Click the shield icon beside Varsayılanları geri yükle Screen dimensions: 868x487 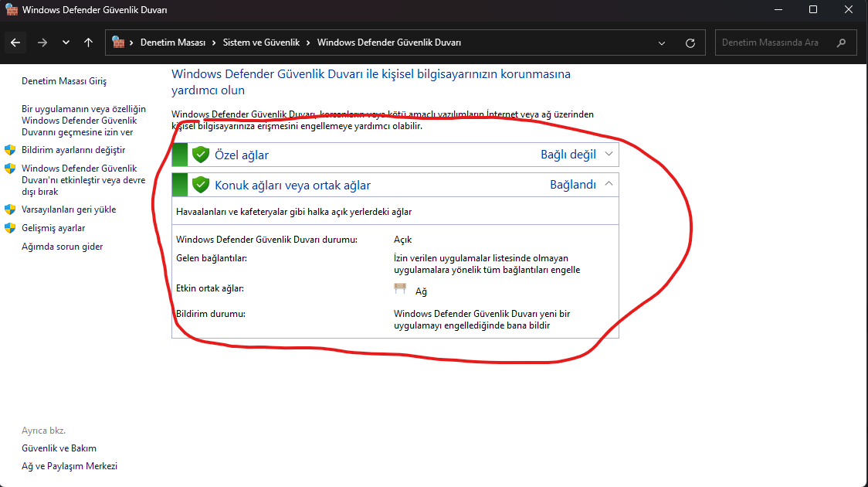pos(10,209)
